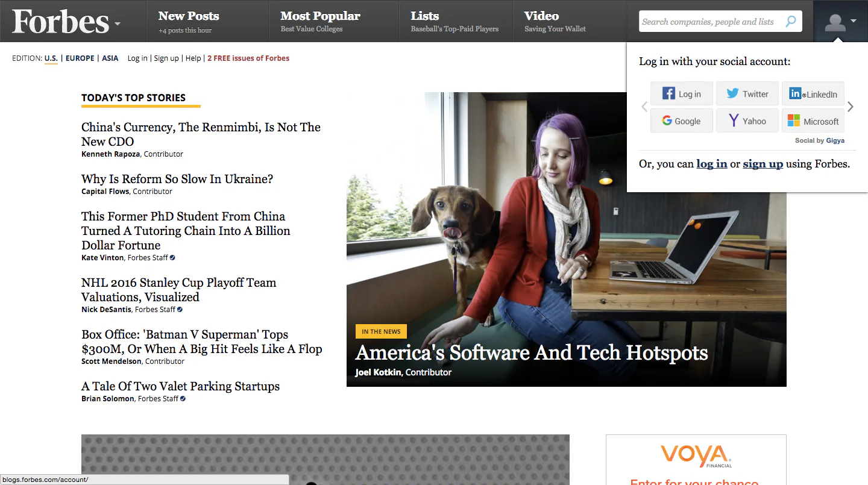Switch to the Europe edition
Viewport: 868px width, 485px height.
[x=80, y=58]
